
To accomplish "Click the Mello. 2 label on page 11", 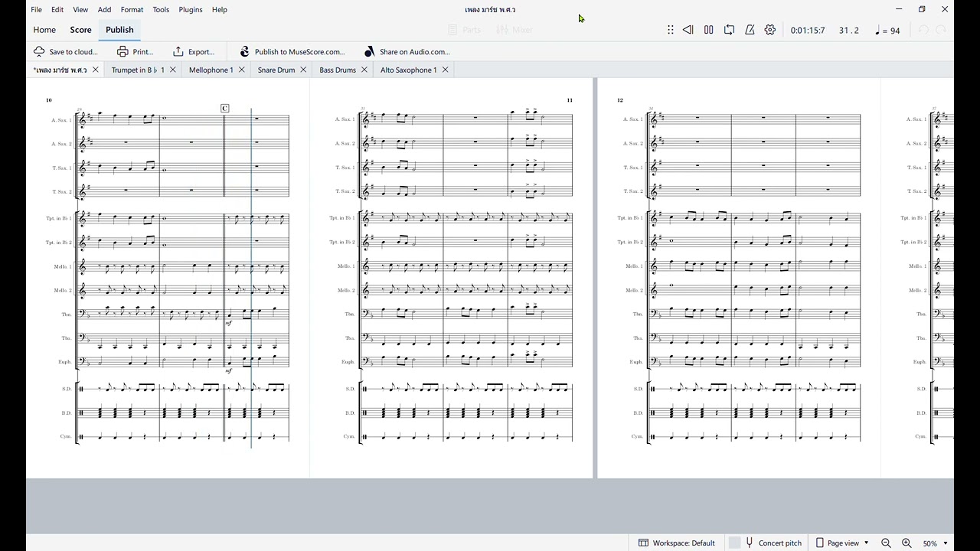I will pos(346,290).
